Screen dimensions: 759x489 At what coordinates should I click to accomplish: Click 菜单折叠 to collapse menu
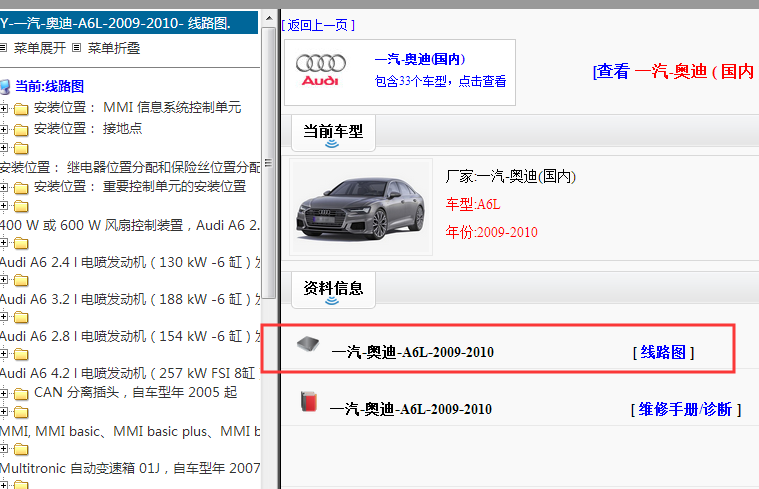coord(114,48)
